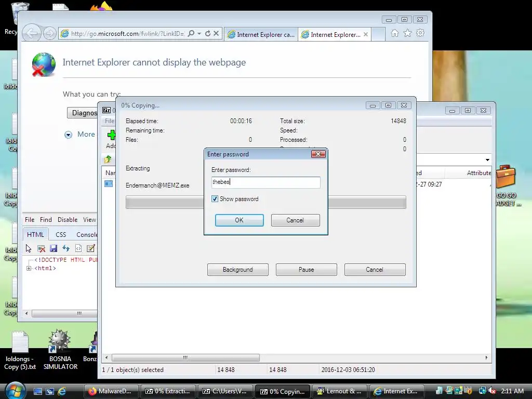Send the copy operation to Background

coord(238,270)
